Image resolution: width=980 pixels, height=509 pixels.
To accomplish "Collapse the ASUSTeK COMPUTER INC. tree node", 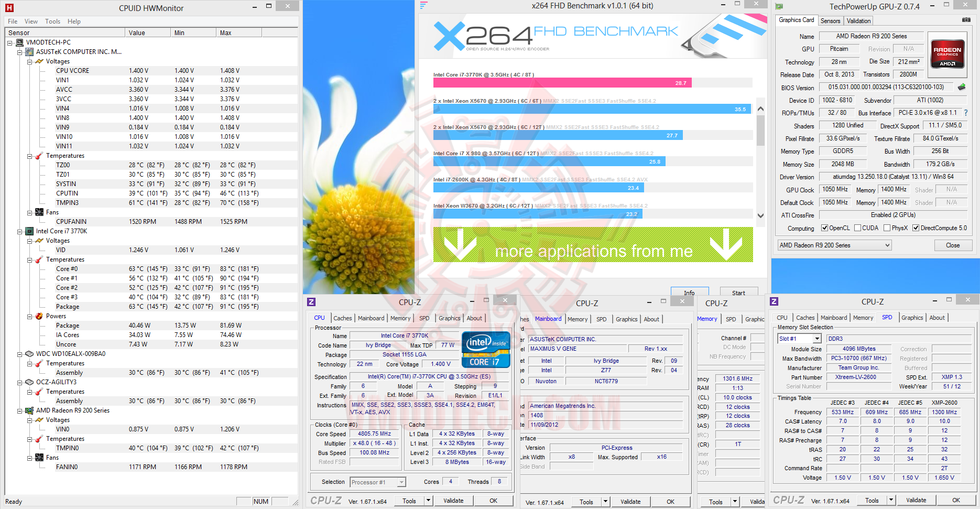I will (19, 52).
